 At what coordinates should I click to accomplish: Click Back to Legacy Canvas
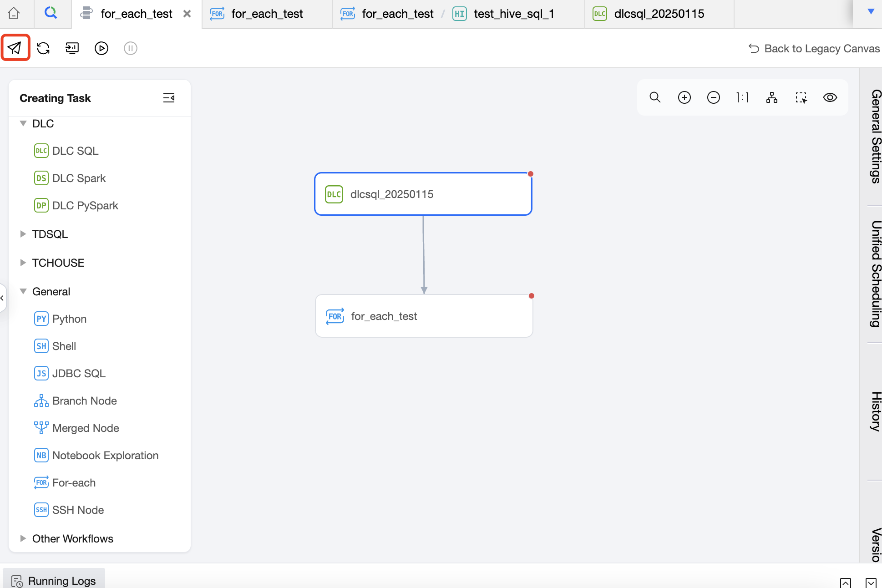[814, 48]
